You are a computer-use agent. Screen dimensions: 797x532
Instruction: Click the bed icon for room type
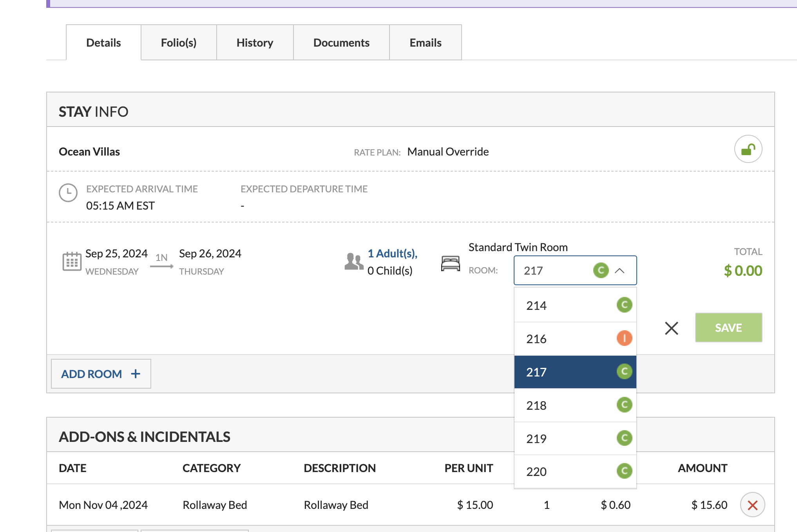[x=450, y=263]
